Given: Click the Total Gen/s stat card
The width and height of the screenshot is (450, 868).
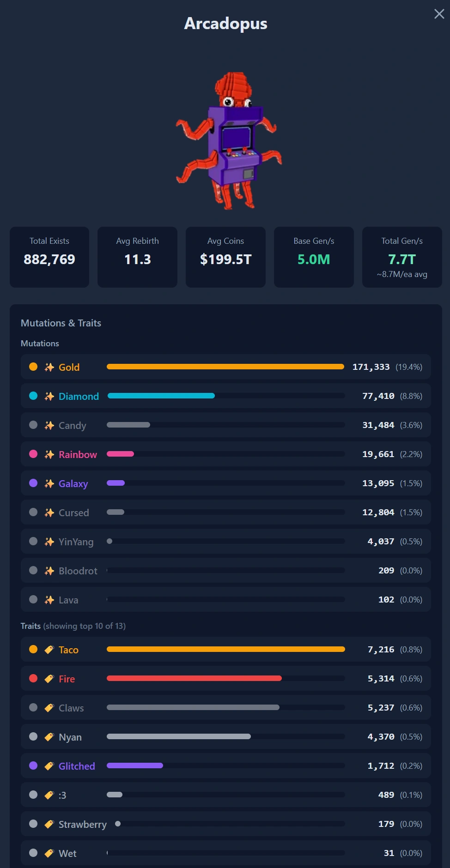Looking at the screenshot, I should tap(402, 257).
